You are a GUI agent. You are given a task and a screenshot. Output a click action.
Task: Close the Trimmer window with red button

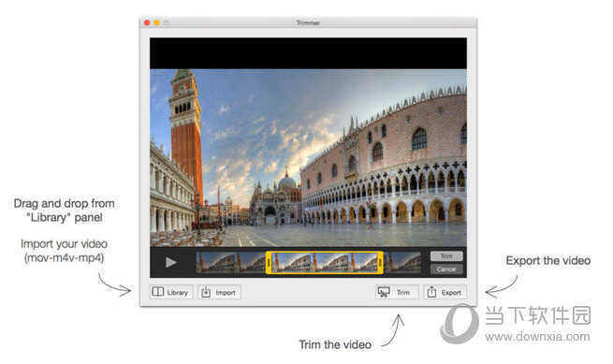[147, 22]
